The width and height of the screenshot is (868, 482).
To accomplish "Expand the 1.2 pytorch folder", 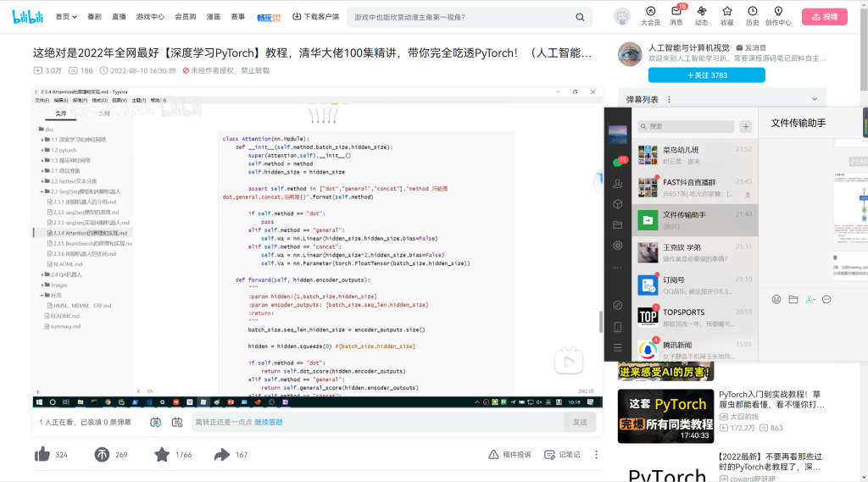I will pyautogui.click(x=42, y=150).
